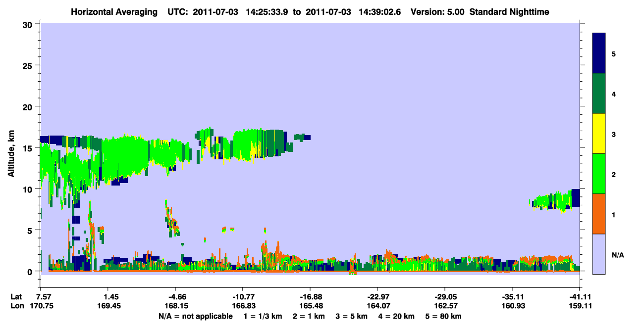Image resolution: width=644 pixels, height=330 pixels.
Task: Click the 'Lon' row label
Action: coord(16,306)
